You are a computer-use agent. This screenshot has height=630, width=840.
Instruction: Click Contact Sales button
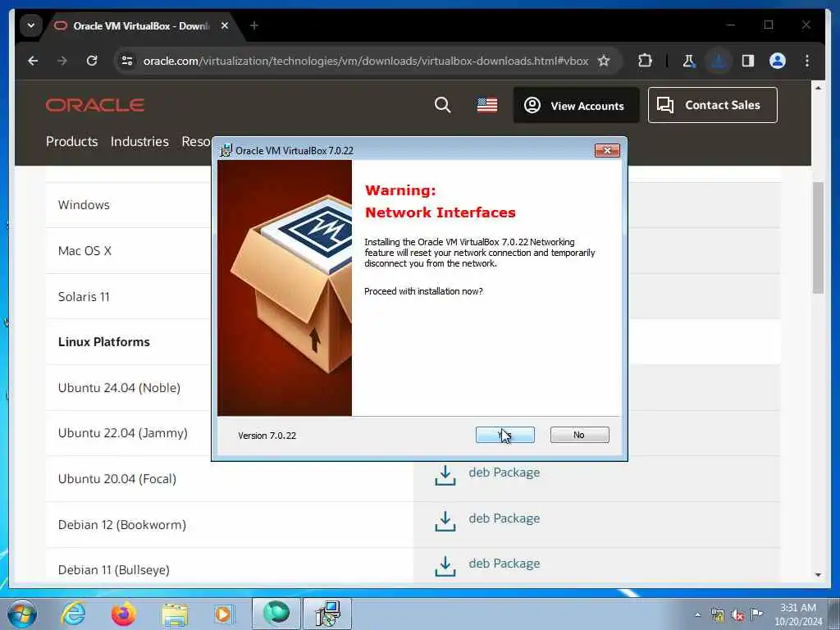click(713, 105)
